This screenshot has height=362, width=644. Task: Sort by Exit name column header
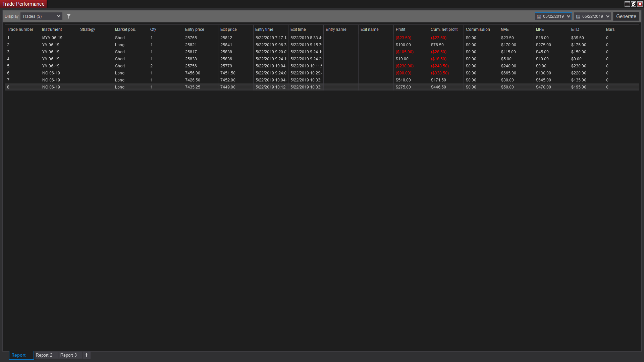(x=376, y=29)
